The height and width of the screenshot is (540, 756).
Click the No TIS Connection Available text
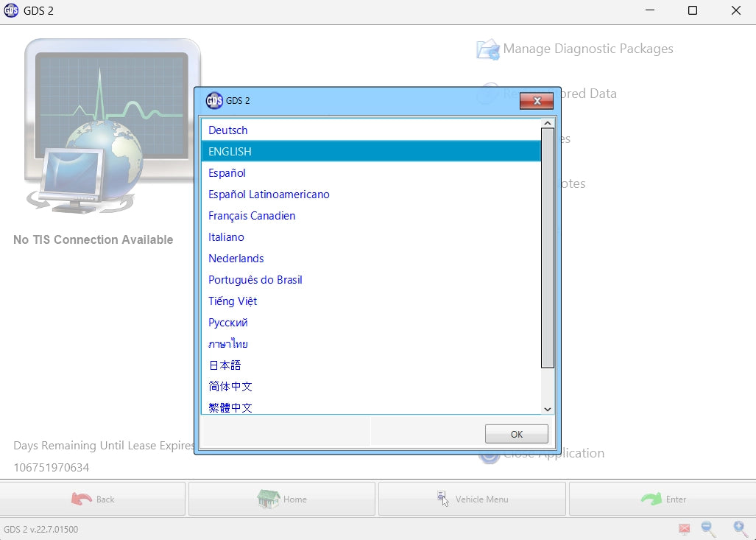tap(93, 239)
